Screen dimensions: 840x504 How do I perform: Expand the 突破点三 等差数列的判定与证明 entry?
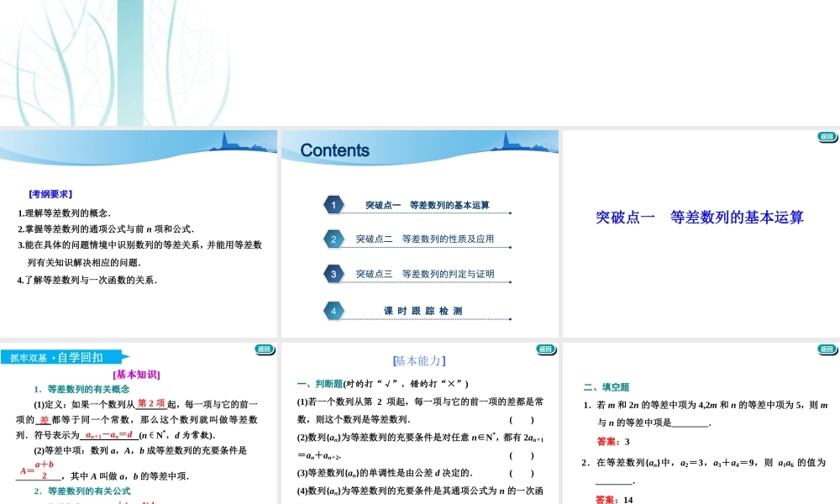point(424,274)
